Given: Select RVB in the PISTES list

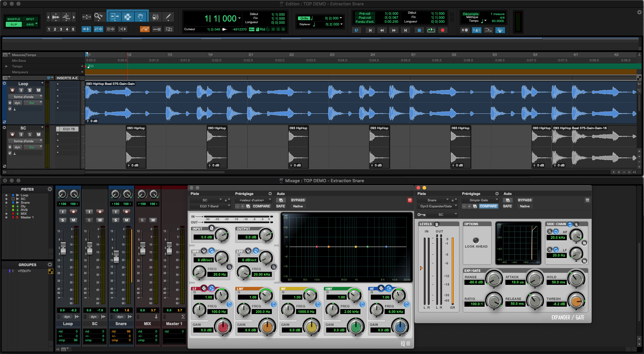Looking at the screenshot, I should click(24, 210).
